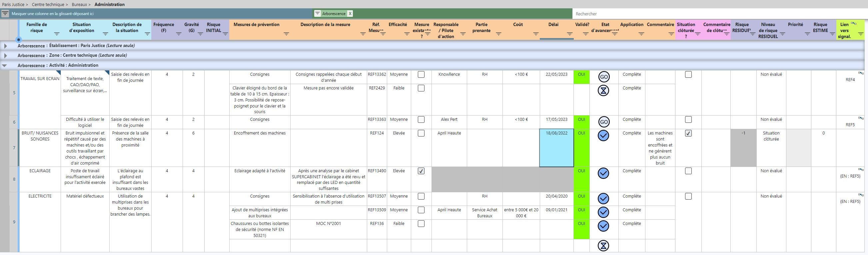868x255 pixels.
Task: Select the Knowllence responsable cell
Action: 449,77
